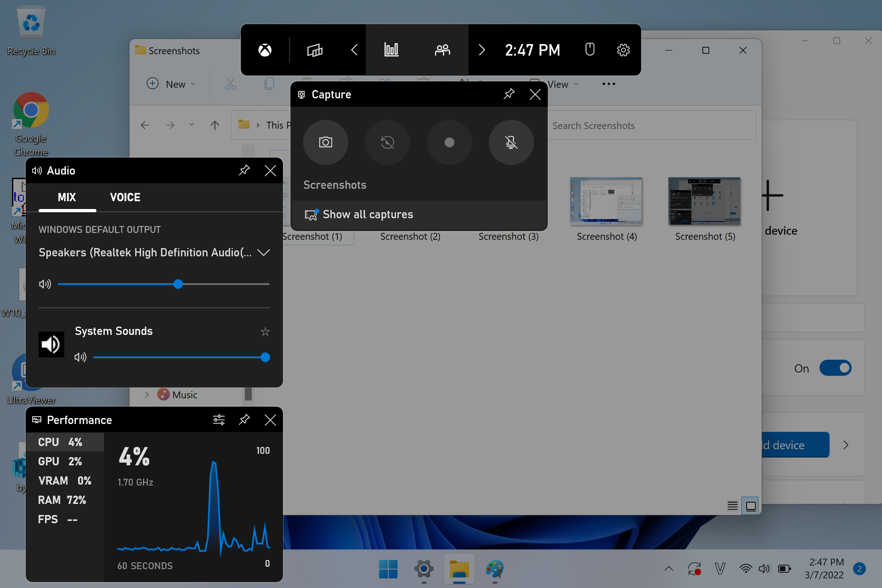Toggle mouse click-through icon in Game Bar

(x=590, y=49)
